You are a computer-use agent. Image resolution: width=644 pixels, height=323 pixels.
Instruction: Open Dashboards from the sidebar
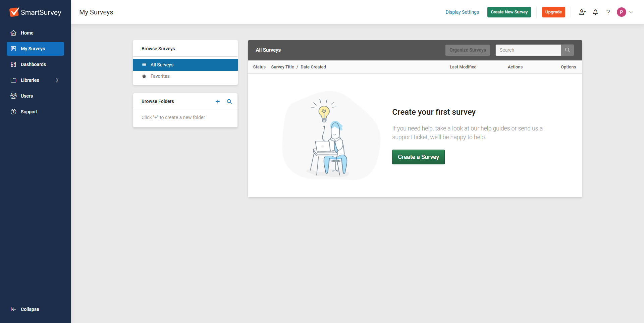(33, 64)
